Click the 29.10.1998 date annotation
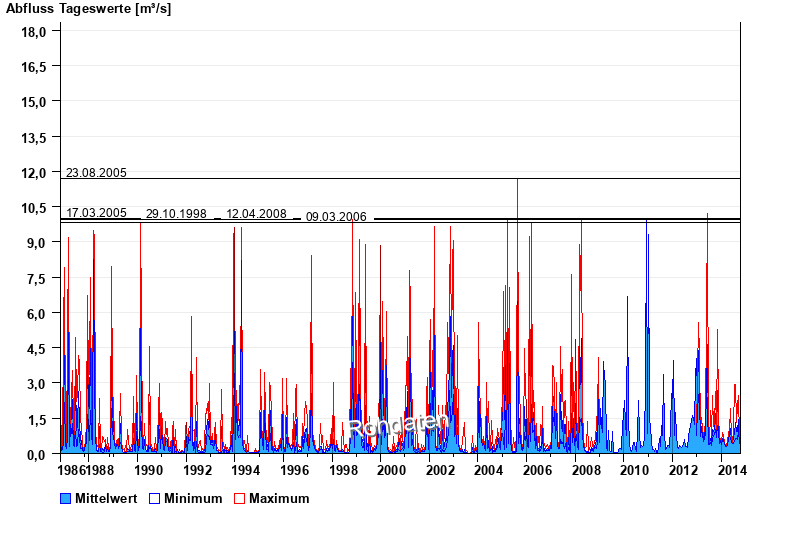The width and height of the screenshot is (800, 550). click(176, 214)
